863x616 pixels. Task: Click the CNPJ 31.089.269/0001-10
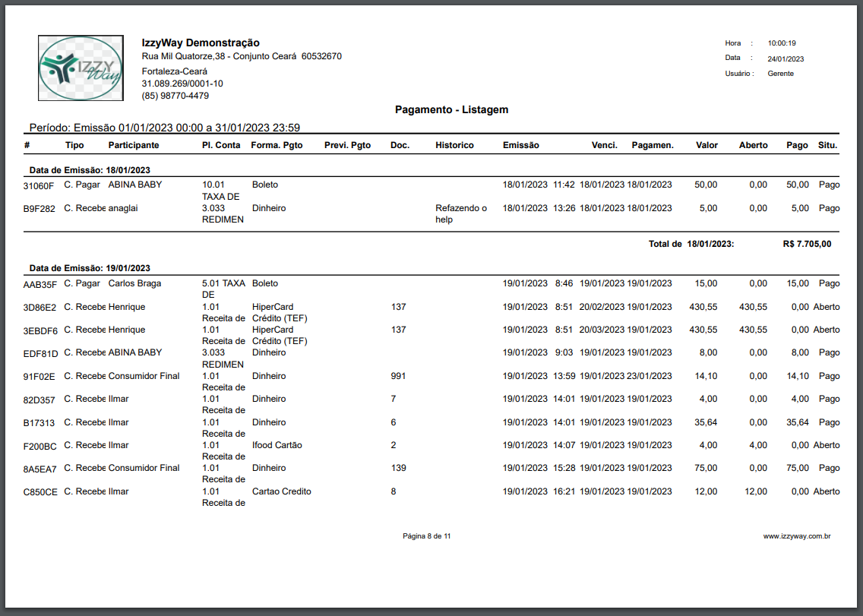182,84
